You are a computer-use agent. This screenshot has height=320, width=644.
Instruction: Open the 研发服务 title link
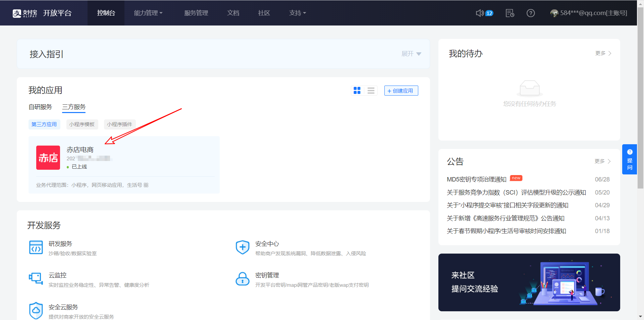(x=60, y=244)
